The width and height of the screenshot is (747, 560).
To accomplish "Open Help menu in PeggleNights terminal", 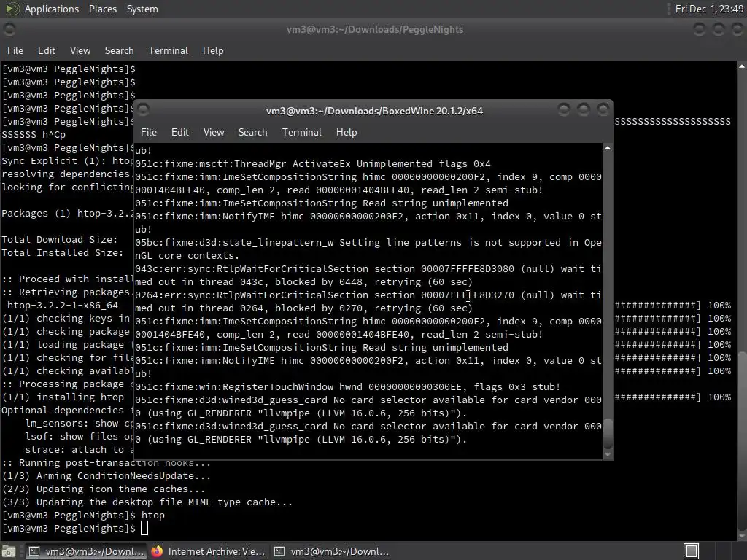I will coord(213,50).
